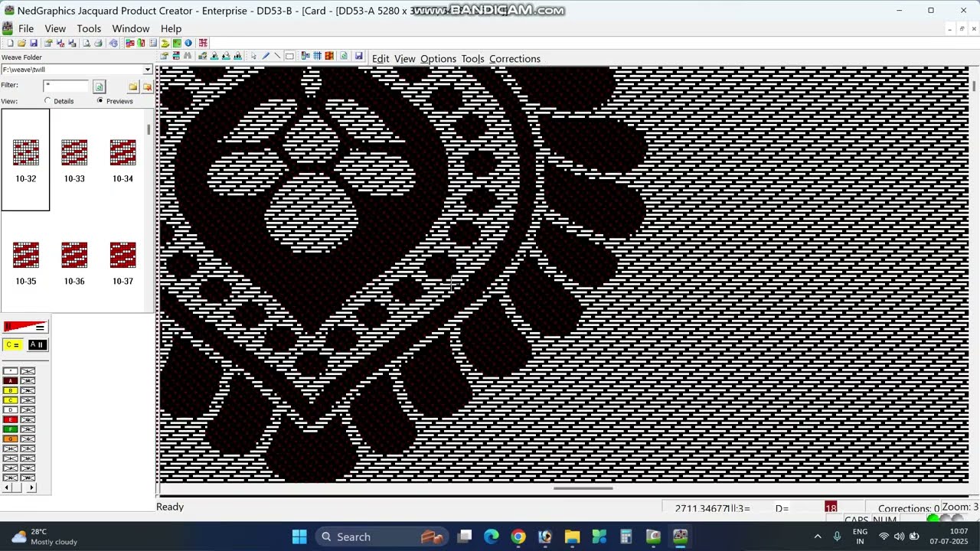
Task: Click the color palette scroll right arrow
Action: pos(31,487)
